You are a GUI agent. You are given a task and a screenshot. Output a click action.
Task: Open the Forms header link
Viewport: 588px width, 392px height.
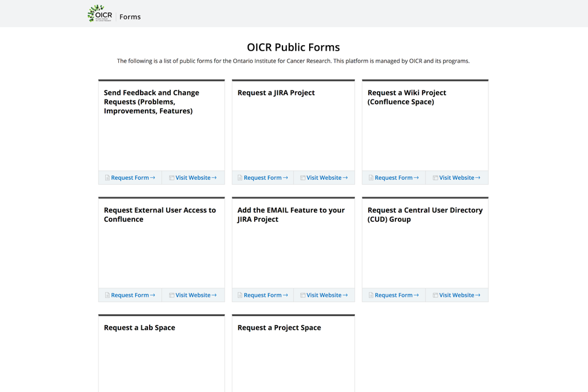130,17
